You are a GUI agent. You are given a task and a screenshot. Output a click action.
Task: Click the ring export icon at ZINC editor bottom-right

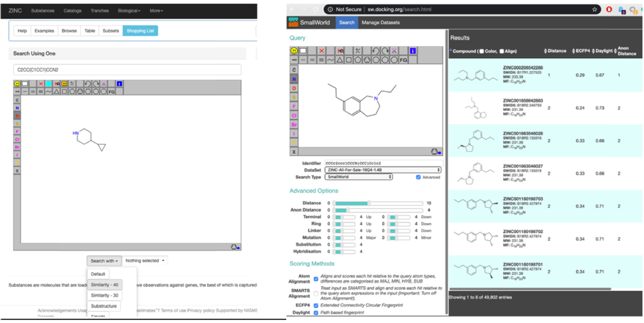pyautogui.click(x=236, y=247)
